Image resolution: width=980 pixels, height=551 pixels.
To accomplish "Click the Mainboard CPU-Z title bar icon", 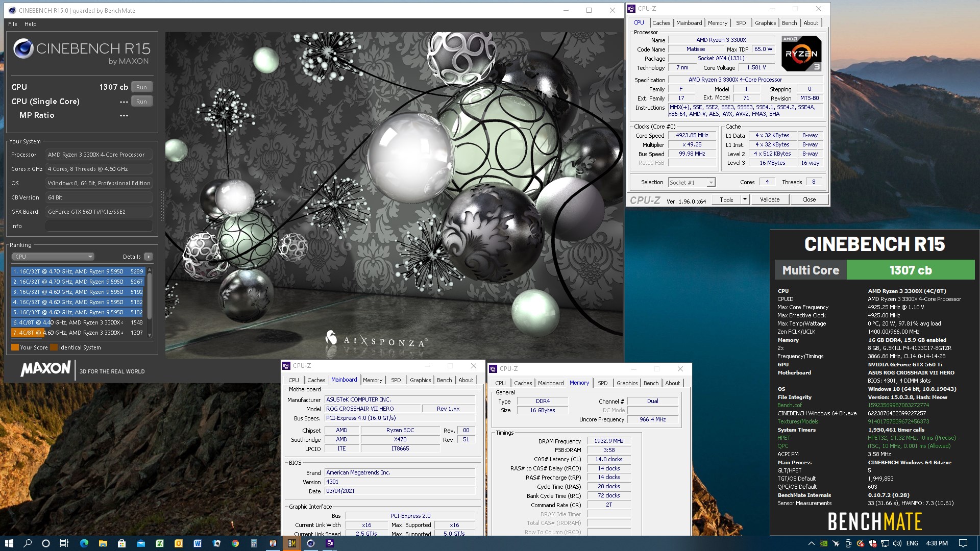I will click(x=286, y=366).
